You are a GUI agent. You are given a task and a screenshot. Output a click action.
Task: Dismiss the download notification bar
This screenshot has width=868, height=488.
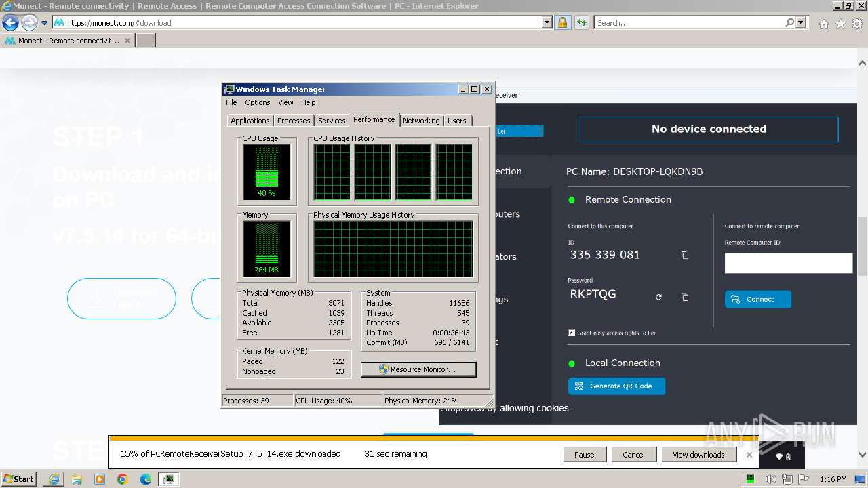pos(749,455)
